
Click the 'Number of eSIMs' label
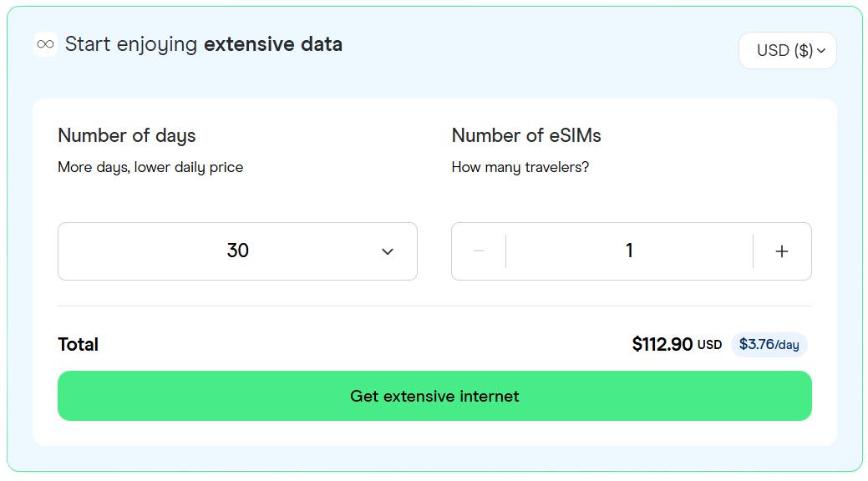[x=526, y=135]
